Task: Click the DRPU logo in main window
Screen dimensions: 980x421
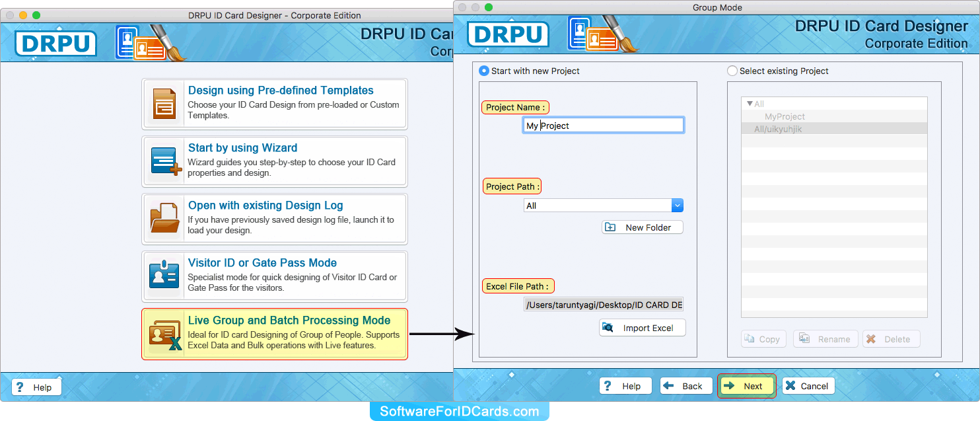Action: pos(55,43)
